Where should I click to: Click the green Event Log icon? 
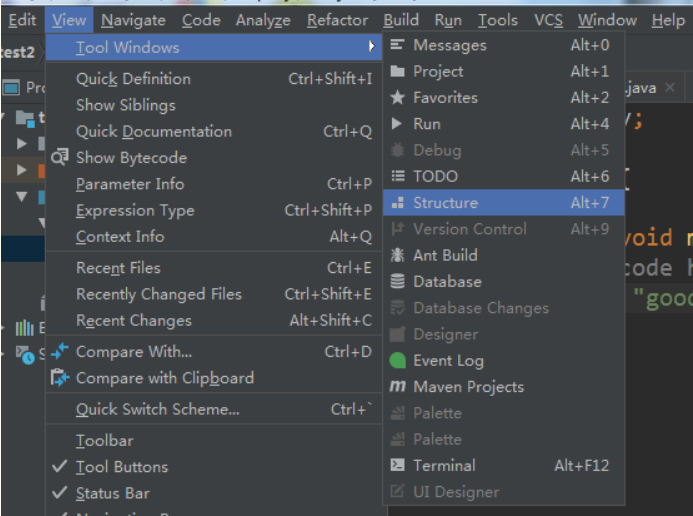[x=397, y=360]
